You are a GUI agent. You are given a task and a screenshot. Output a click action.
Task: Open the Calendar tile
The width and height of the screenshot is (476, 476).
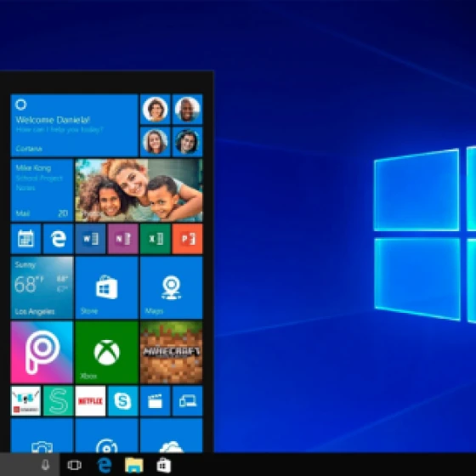pos(25,239)
